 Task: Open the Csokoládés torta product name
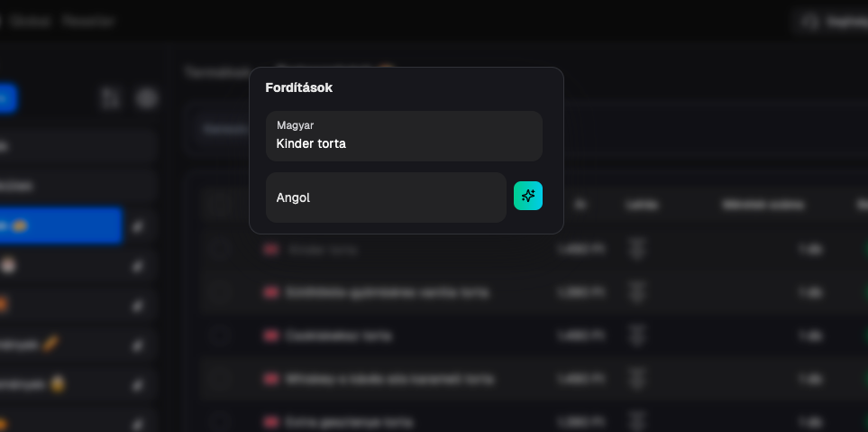pos(338,335)
